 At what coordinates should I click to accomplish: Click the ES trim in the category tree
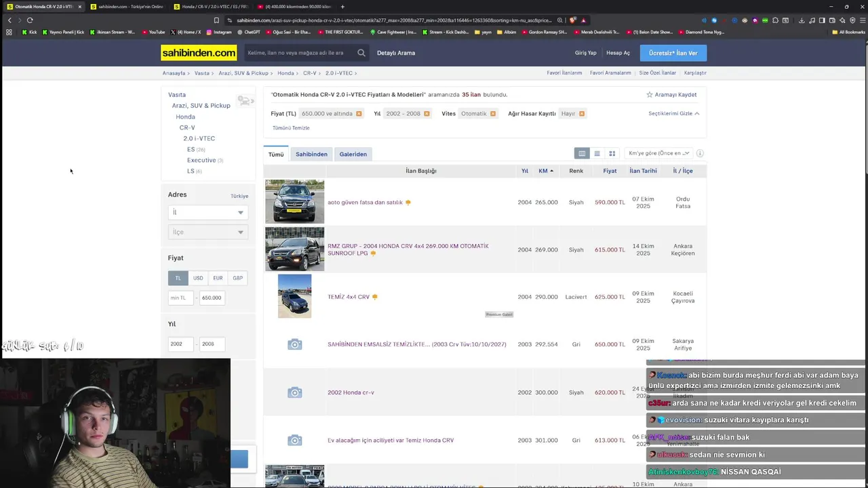click(191, 149)
